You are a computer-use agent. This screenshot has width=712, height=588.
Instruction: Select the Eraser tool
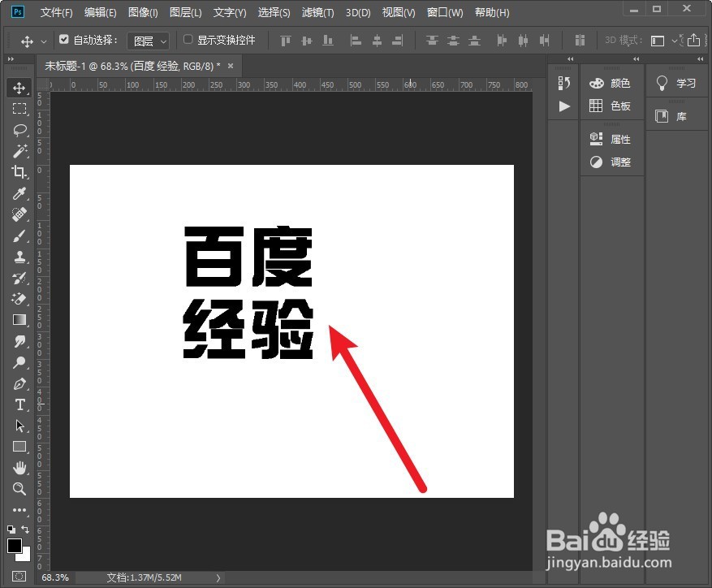pos(19,299)
